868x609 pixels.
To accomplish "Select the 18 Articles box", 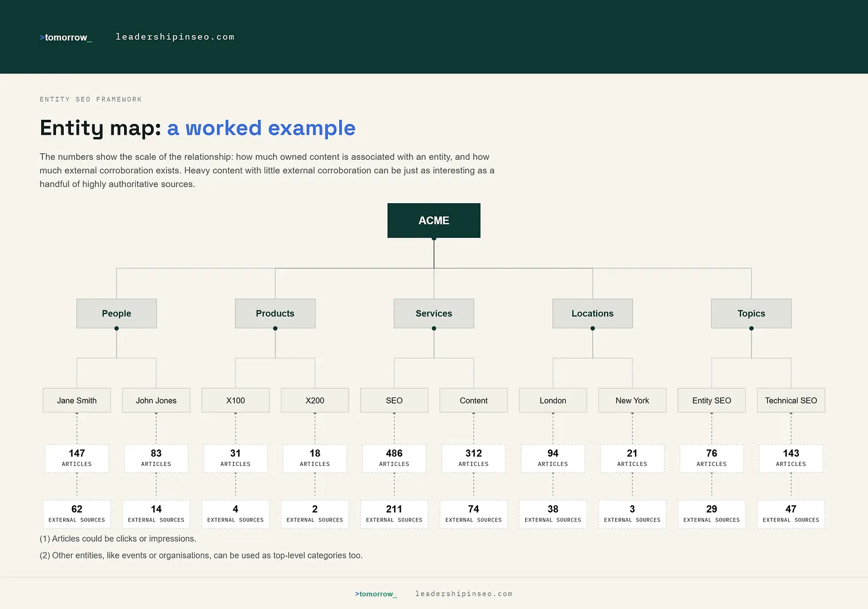I will pos(315,458).
